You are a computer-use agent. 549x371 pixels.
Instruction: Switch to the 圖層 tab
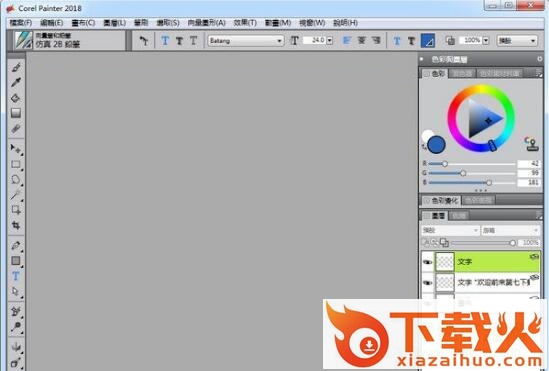point(434,216)
